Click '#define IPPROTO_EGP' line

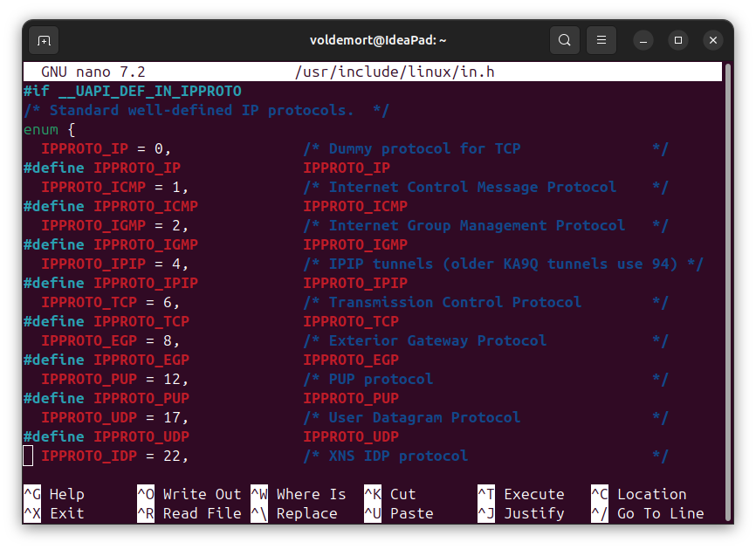point(211,360)
